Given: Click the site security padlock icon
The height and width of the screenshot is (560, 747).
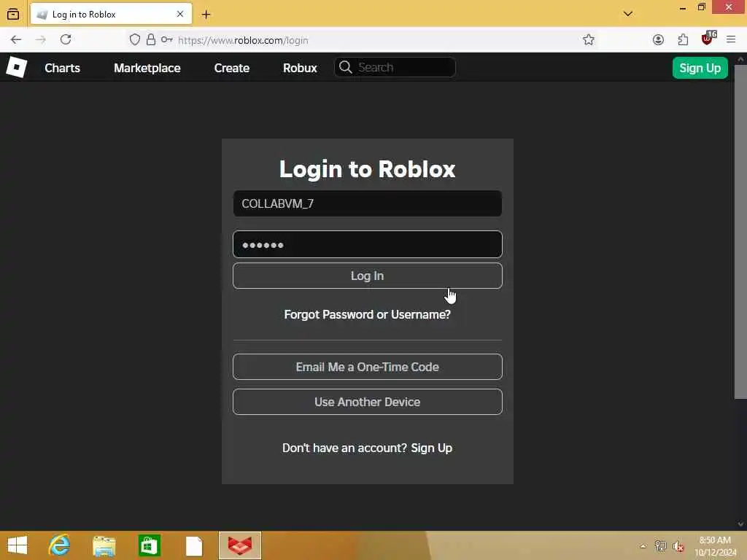Looking at the screenshot, I should [151, 39].
